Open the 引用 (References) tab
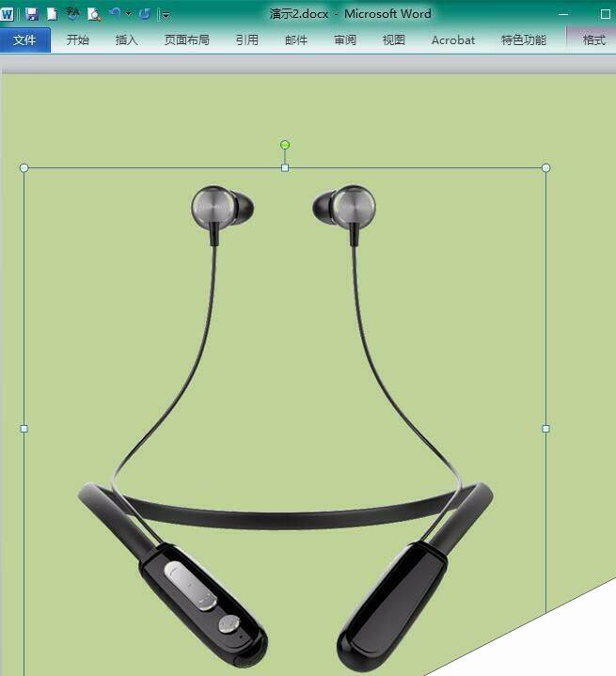The height and width of the screenshot is (676, 616). [247, 40]
